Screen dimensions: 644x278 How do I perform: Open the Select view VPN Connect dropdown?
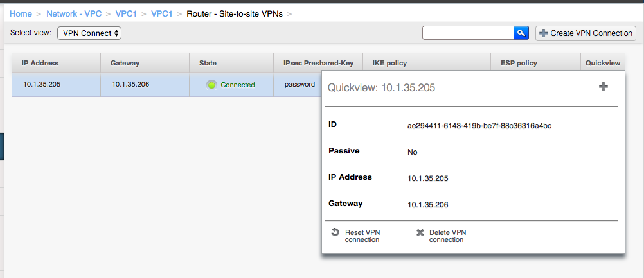[89, 33]
